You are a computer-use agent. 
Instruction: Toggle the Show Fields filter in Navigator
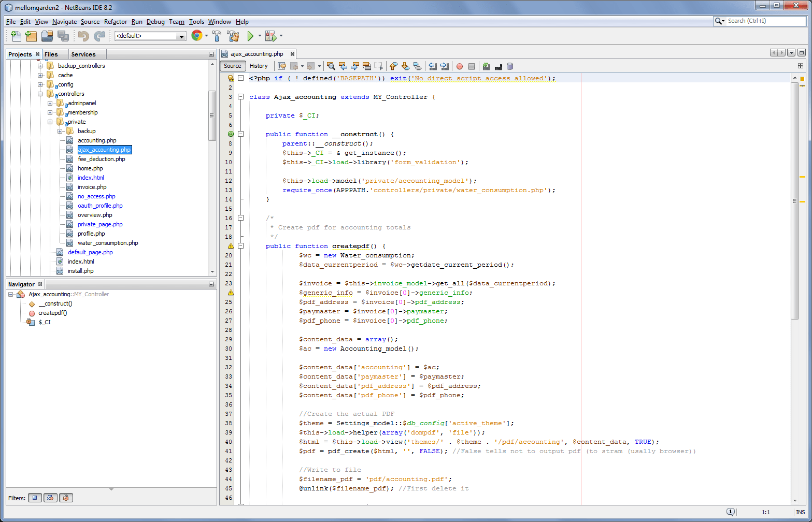pos(35,498)
